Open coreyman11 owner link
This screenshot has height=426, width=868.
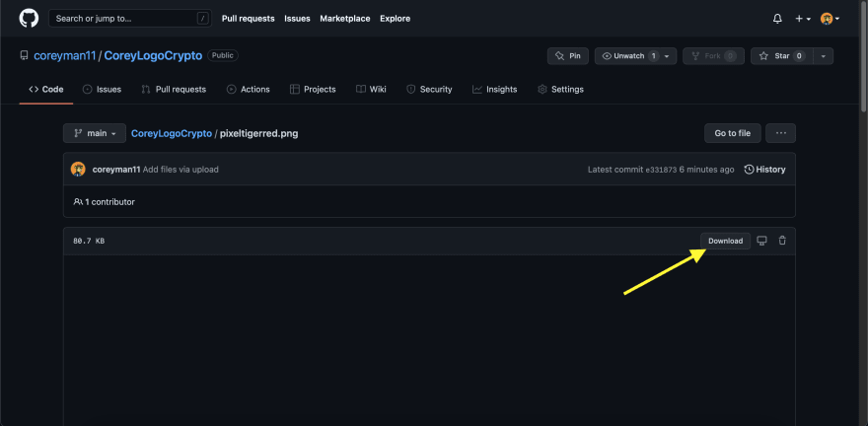(x=65, y=56)
